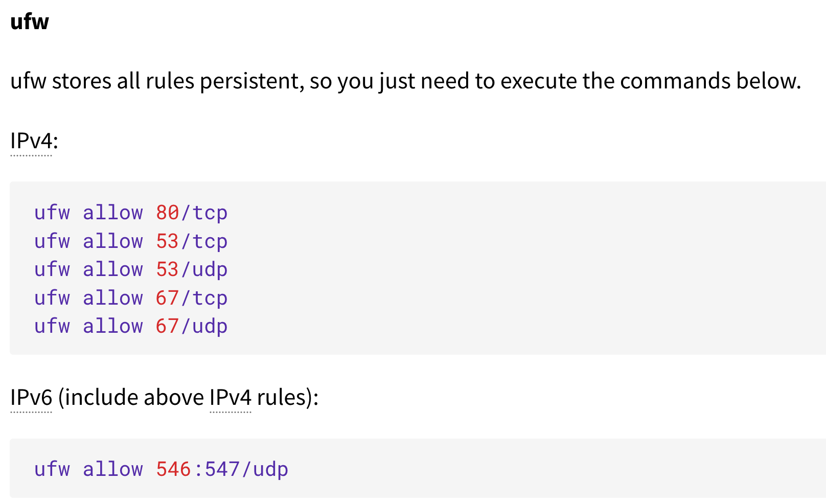Click the '/tcp' text after port 80

204,213
